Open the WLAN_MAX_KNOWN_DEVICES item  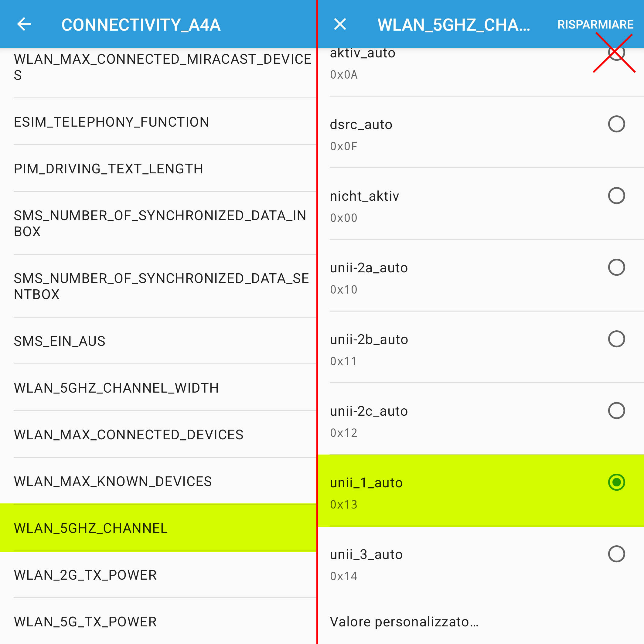tap(113, 481)
